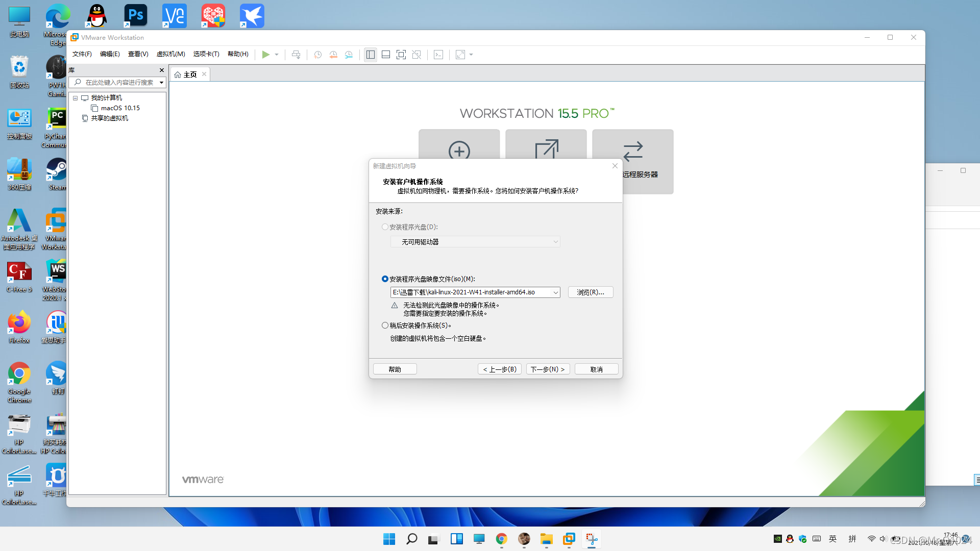Open the 控制面板 desktop icon

tap(19, 123)
